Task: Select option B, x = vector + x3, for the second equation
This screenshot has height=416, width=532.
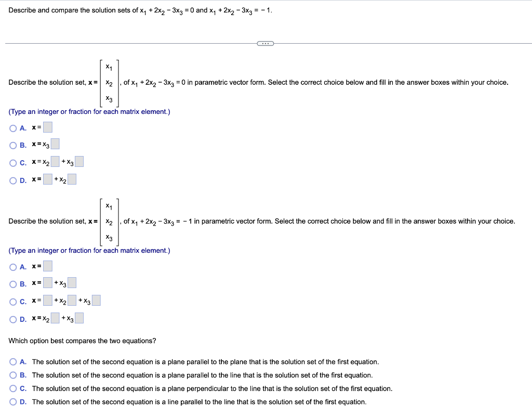Action: click(13, 284)
